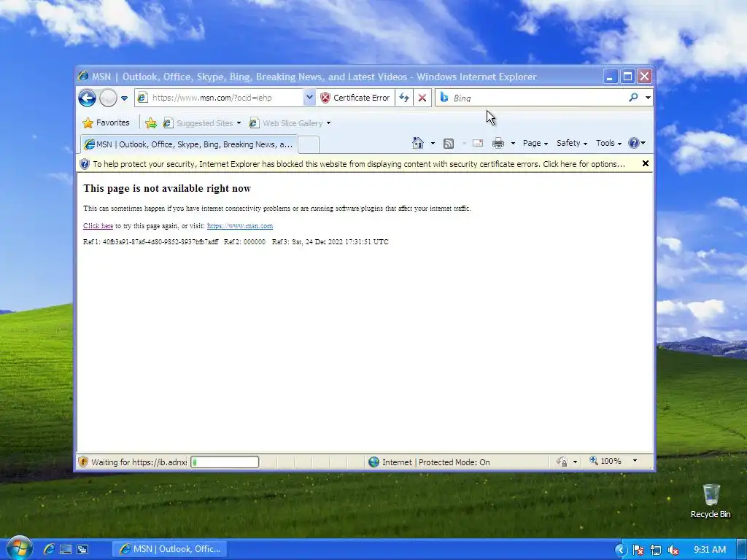The image size is (747, 560).
Task: Click the network tray icon
Action: 656,550
